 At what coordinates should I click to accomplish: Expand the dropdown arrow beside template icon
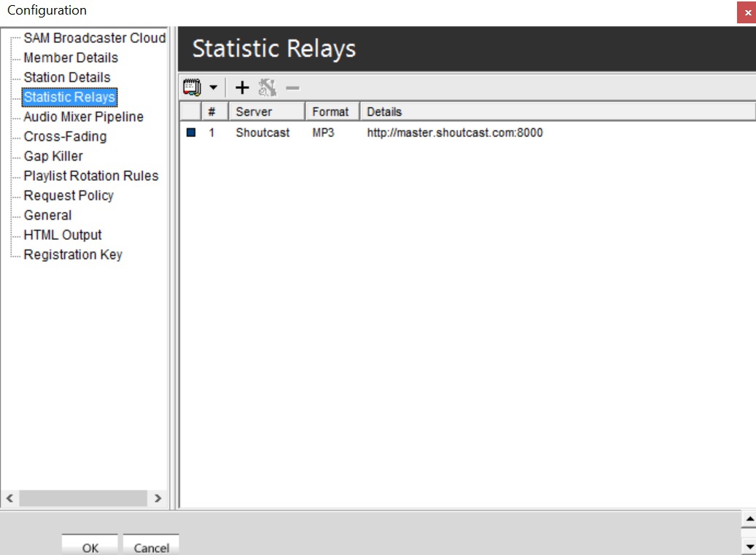tap(213, 88)
